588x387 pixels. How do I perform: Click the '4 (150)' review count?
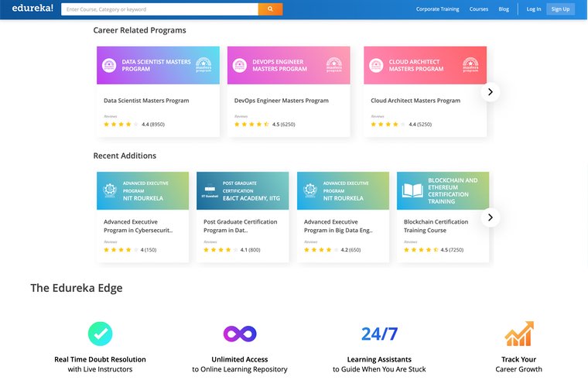pos(149,250)
